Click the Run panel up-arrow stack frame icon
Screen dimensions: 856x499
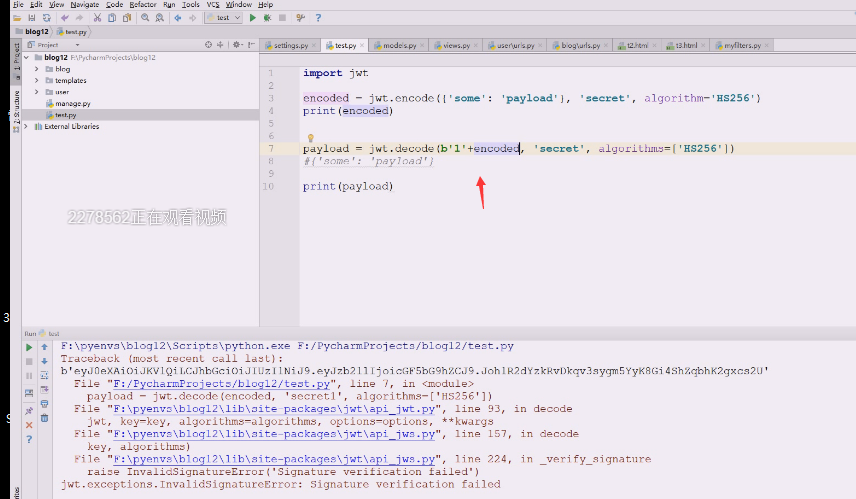point(44,347)
